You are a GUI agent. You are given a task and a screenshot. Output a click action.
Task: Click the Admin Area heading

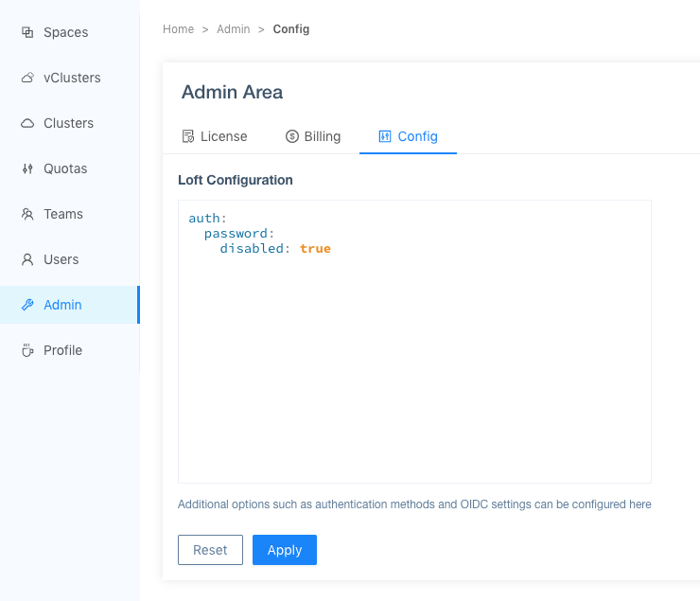pos(232,92)
